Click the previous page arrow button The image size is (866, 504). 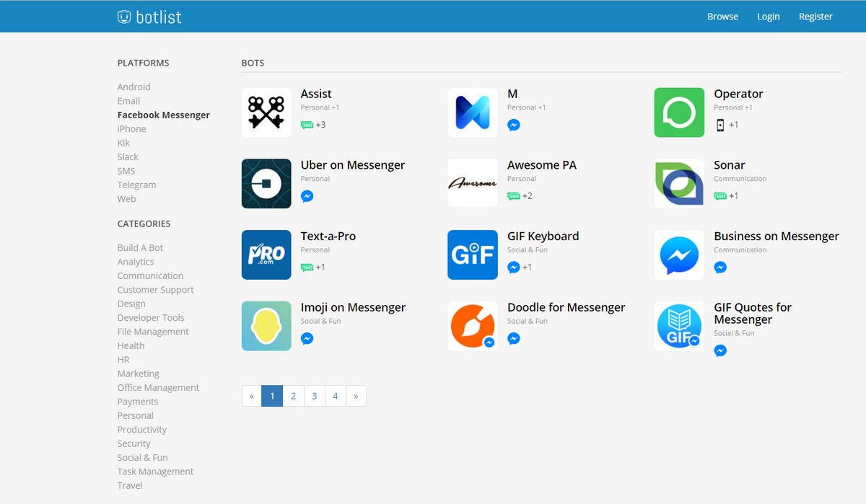[251, 396]
